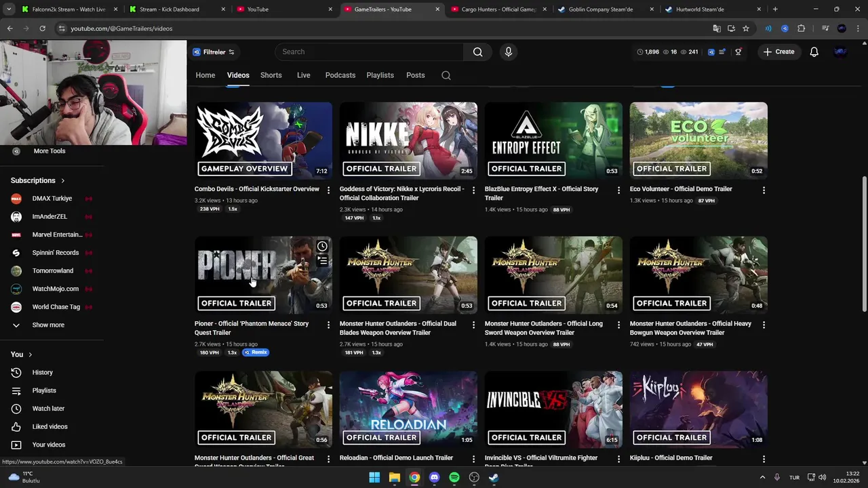Image resolution: width=868 pixels, height=488 pixels.
Task: Expand Show more subscriptions
Action: pos(48,325)
